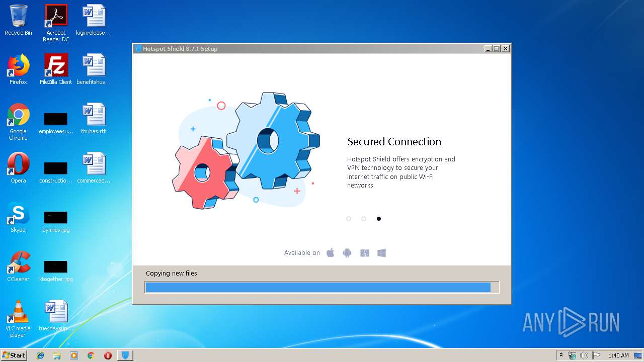Image resolution: width=644 pixels, height=362 pixels.
Task: Open network status tray icon
Action: 572,355
